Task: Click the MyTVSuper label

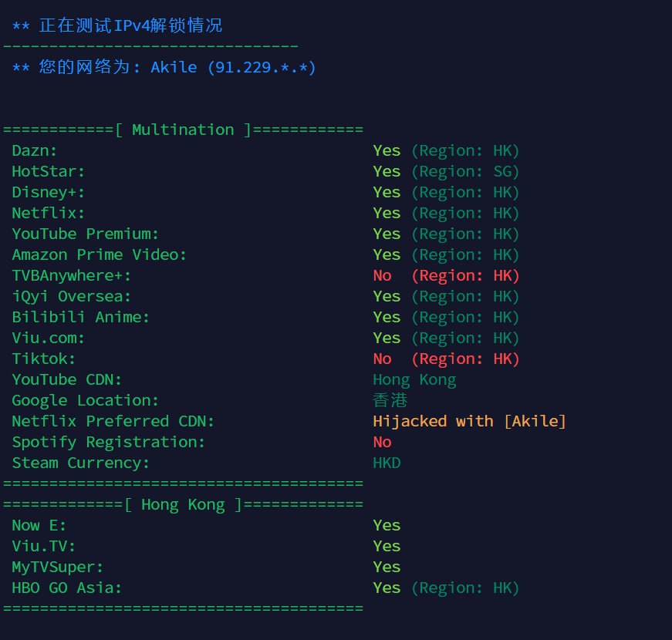Action: pyautogui.click(x=57, y=567)
